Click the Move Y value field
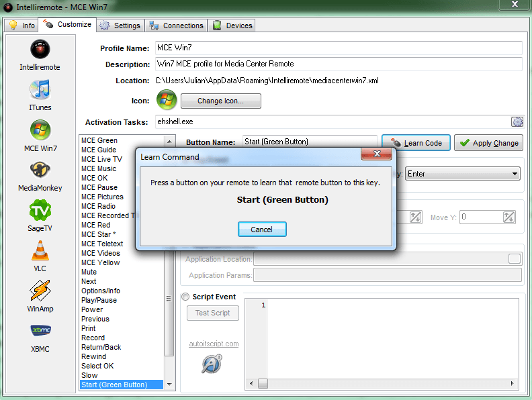This screenshot has height=400, width=532. click(x=481, y=217)
